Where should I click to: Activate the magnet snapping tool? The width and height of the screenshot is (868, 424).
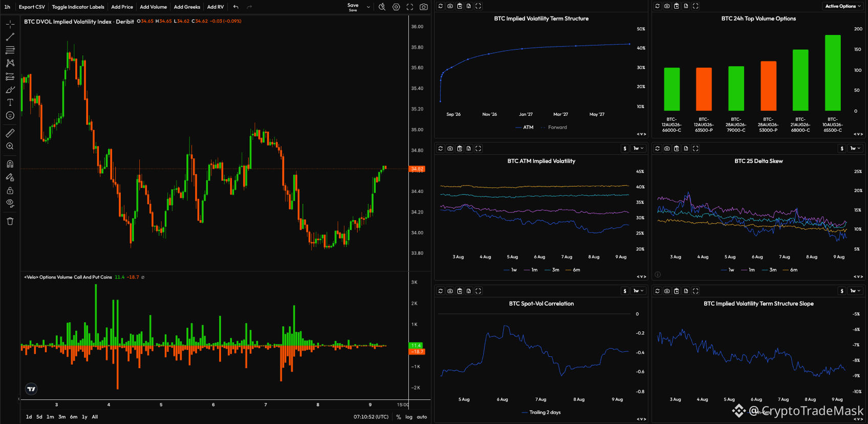pos(10,164)
